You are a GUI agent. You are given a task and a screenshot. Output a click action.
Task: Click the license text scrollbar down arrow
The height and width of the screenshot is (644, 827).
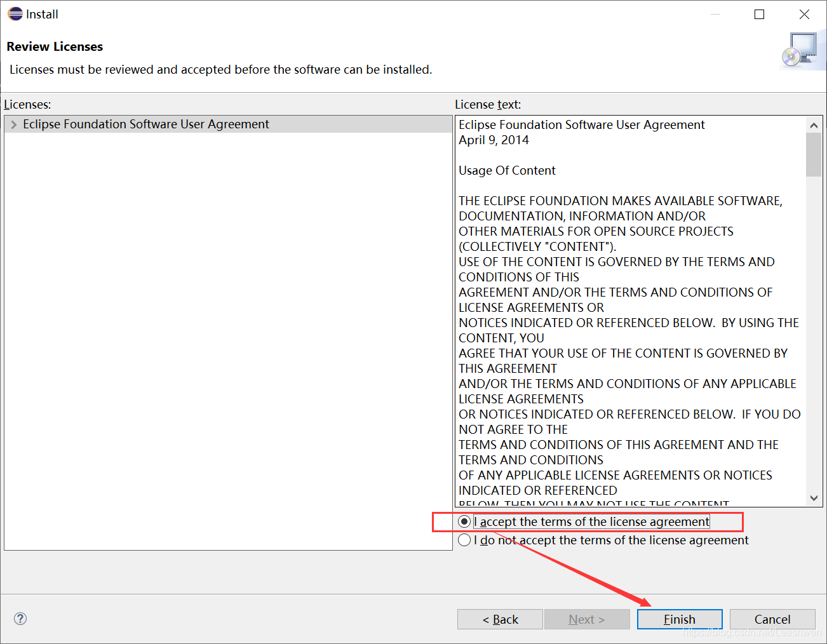814,499
